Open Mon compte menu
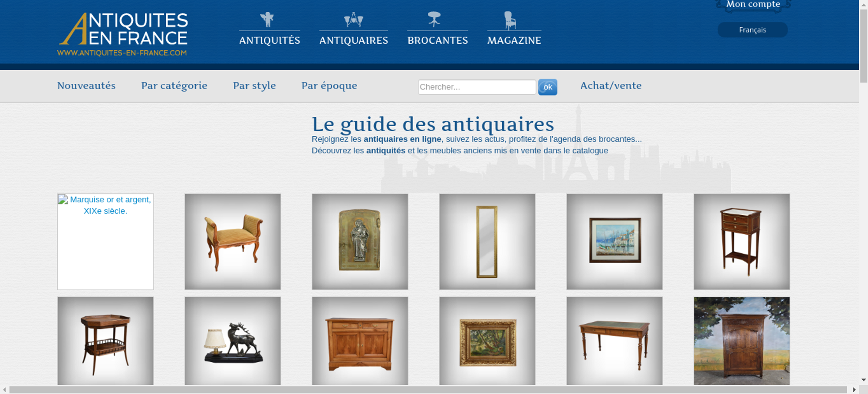Image resolution: width=868 pixels, height=394 pixels. (x=753, y=5)
